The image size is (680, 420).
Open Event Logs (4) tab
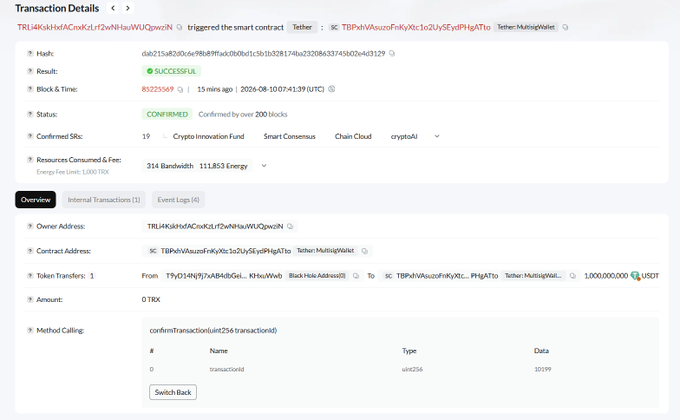178,200
